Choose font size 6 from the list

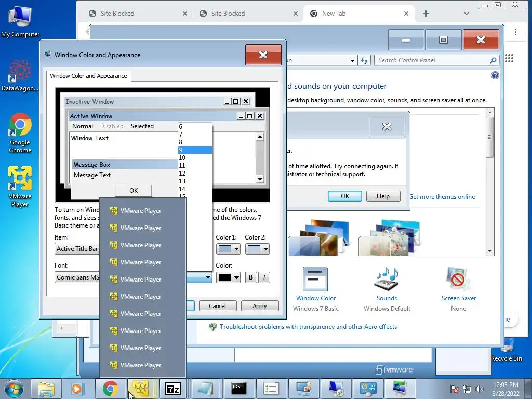coord(195,127)
